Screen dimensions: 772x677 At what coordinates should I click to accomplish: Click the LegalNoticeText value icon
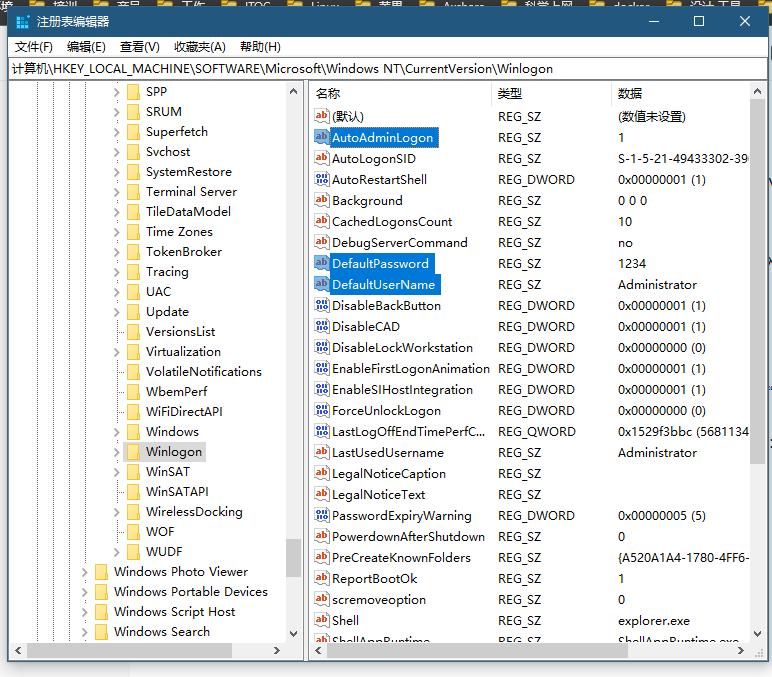pos(322,494)
